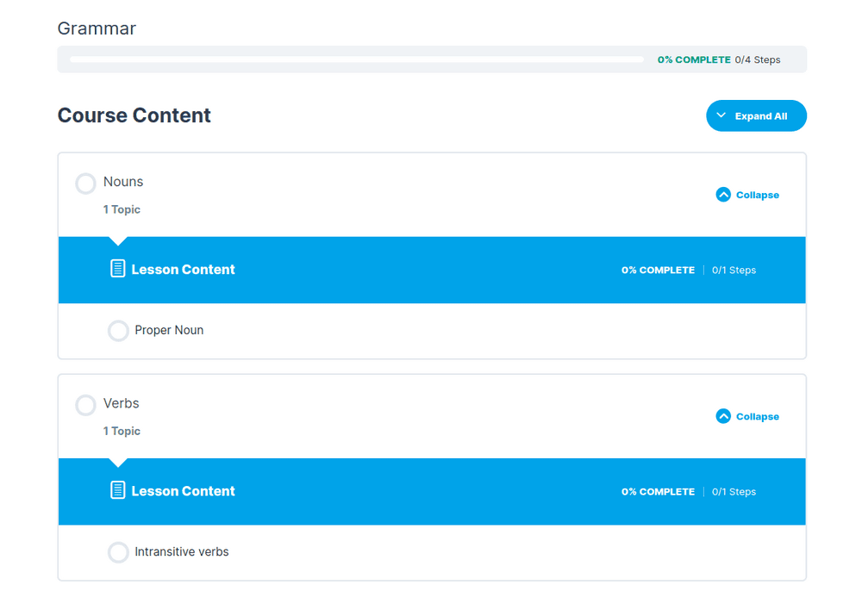Click the Course Content heading

(x=134, y=115)
